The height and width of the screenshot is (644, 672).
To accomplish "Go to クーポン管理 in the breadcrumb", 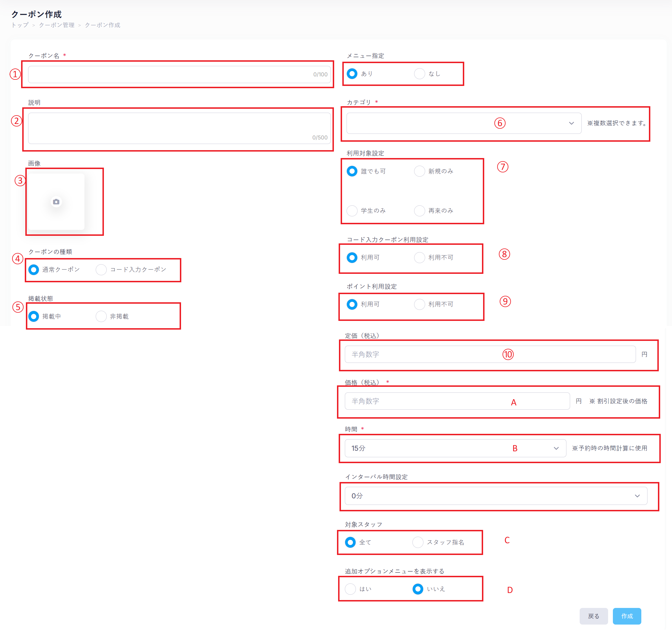I will [x=57, y=25].
